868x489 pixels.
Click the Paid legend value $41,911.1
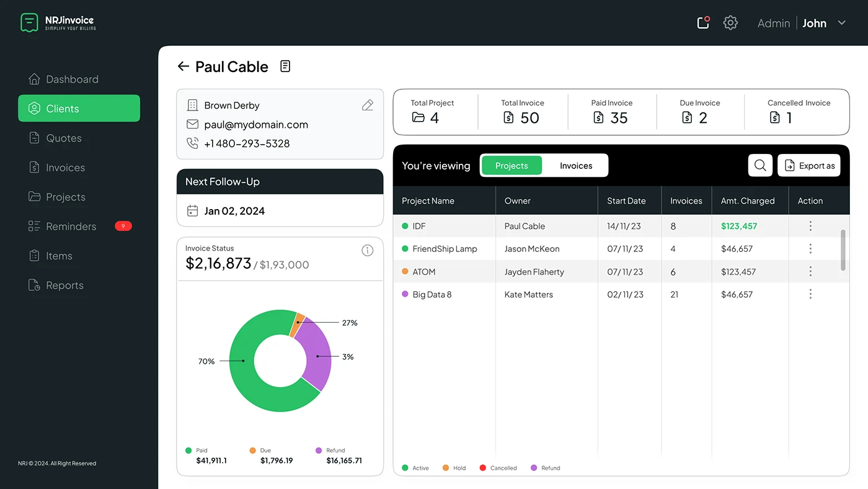211,460
